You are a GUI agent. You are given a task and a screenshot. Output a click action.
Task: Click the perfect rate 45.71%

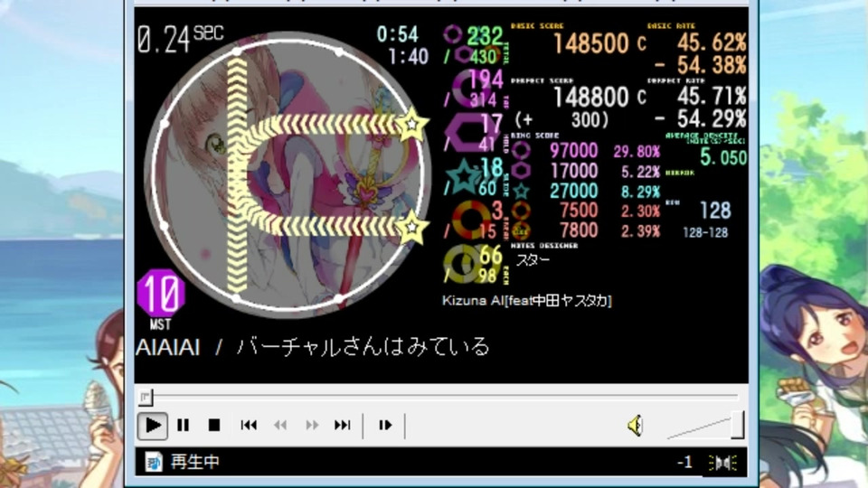712,97
